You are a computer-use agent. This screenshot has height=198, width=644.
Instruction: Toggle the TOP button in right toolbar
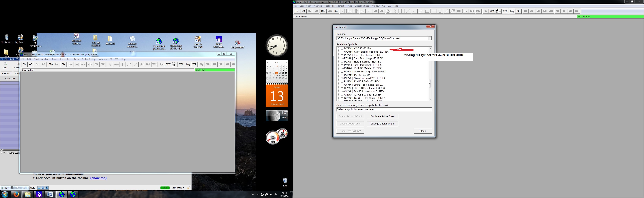(518, 11)
